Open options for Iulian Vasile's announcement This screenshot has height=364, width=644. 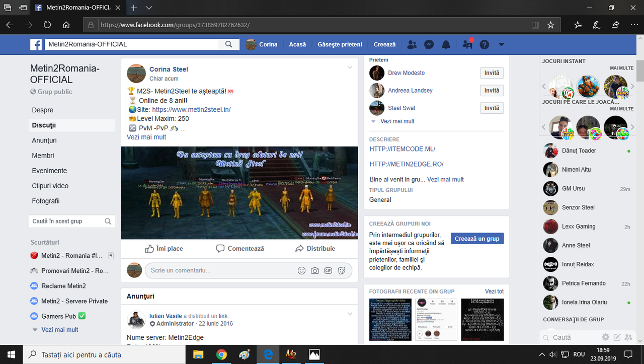(350, 314)
